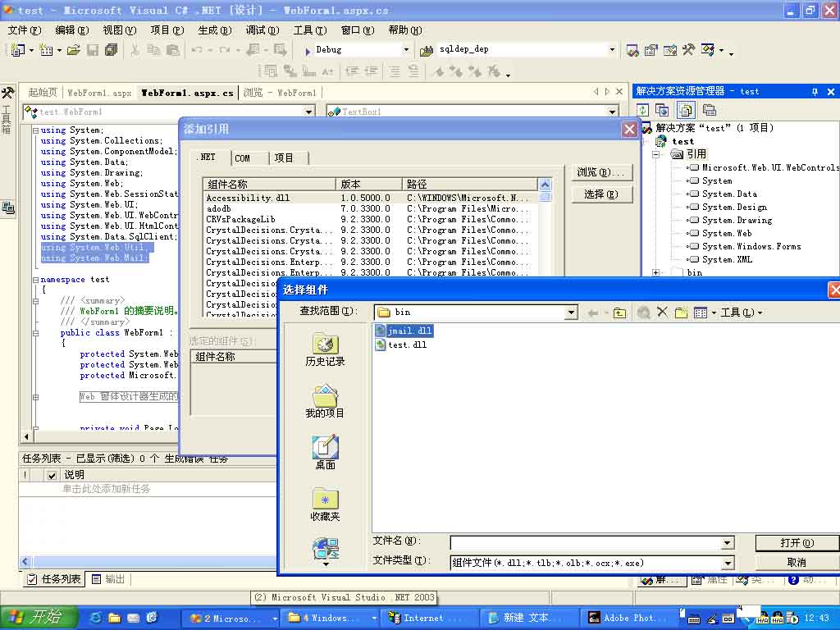Viewport: 840px width, 630px height.
Task: Open the Debug menu
Action: (x=262, y=30)
